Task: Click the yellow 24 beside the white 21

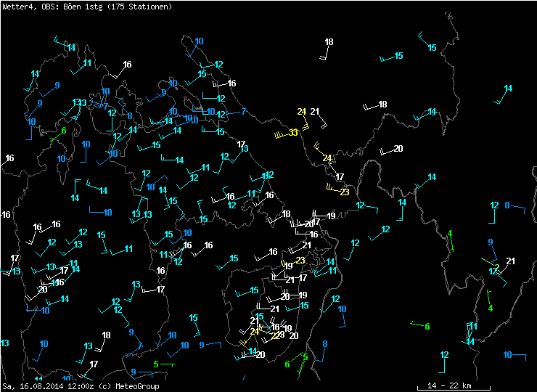Action: coord(301,111)
